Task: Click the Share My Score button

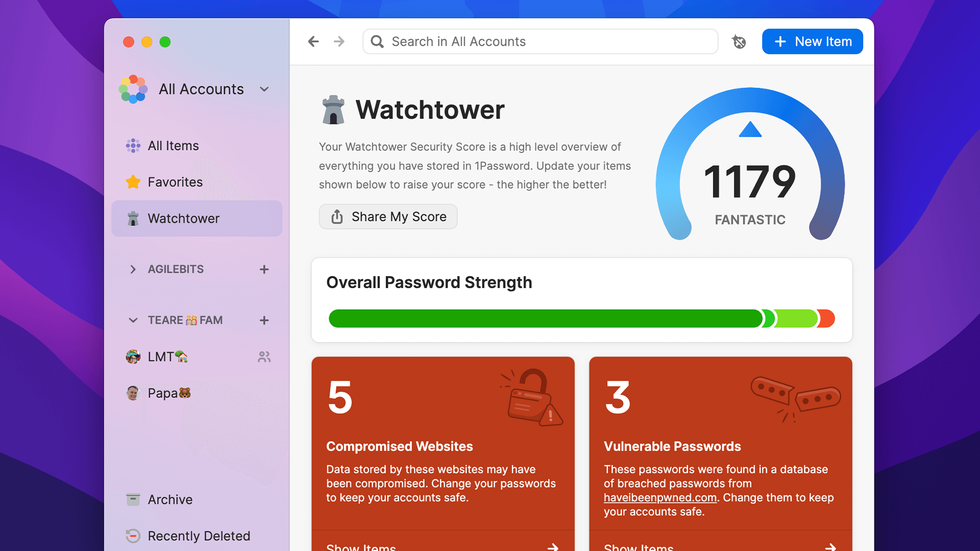Action: pyautogui.click(x=388, y=216)
